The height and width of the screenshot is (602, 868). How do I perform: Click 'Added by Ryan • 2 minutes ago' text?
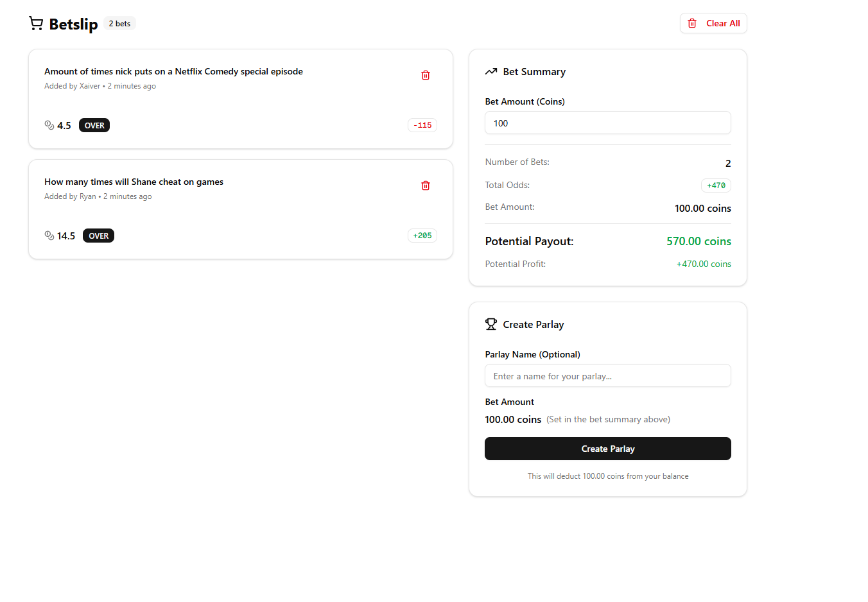[x=98, y=196]
